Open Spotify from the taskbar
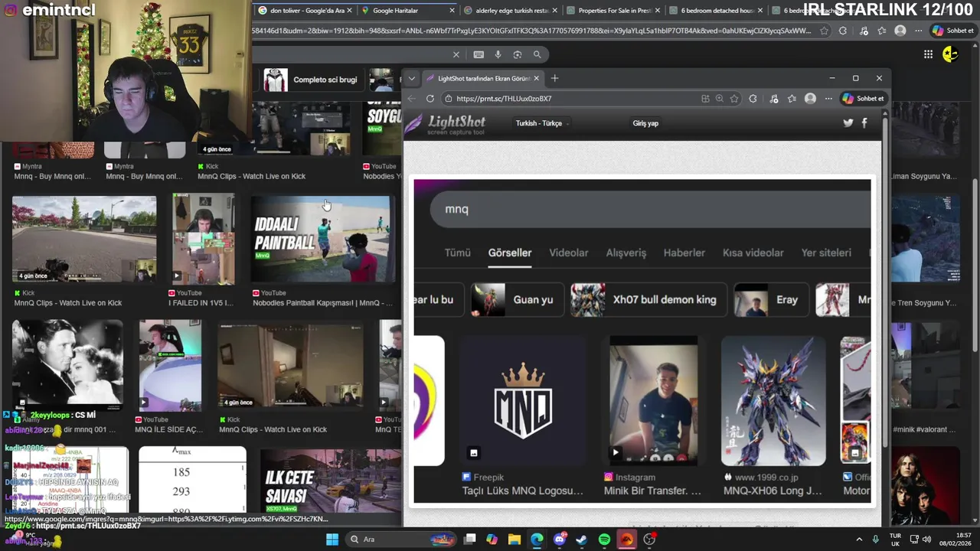This screenshot has width=980, height=551. click(x=604, y=540)
